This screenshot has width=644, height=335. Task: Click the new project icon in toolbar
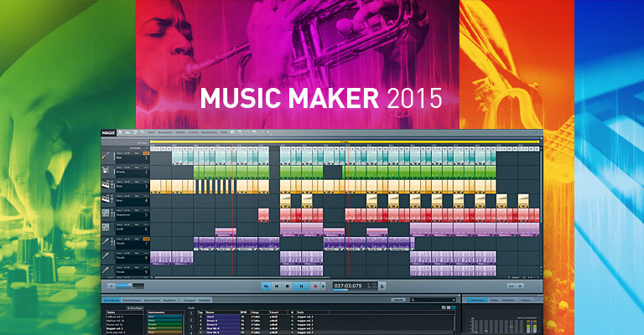tap(120, 133)
